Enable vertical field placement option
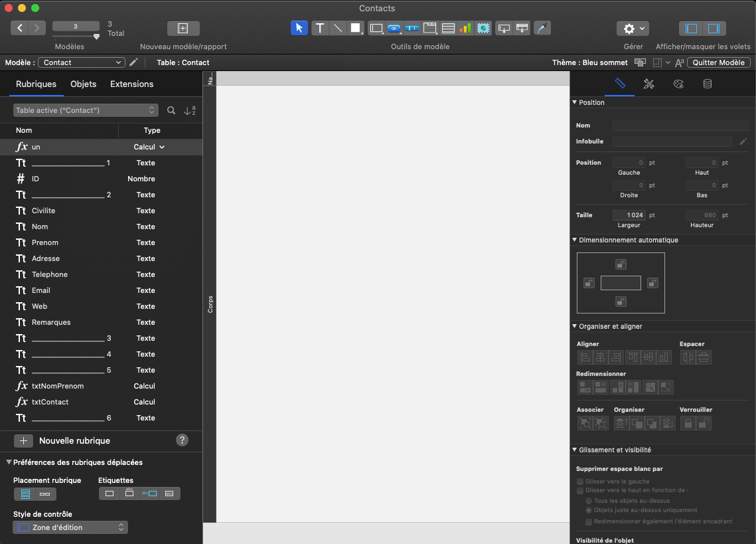The height and width of the screenshot is (544, 756). [25, 494]
